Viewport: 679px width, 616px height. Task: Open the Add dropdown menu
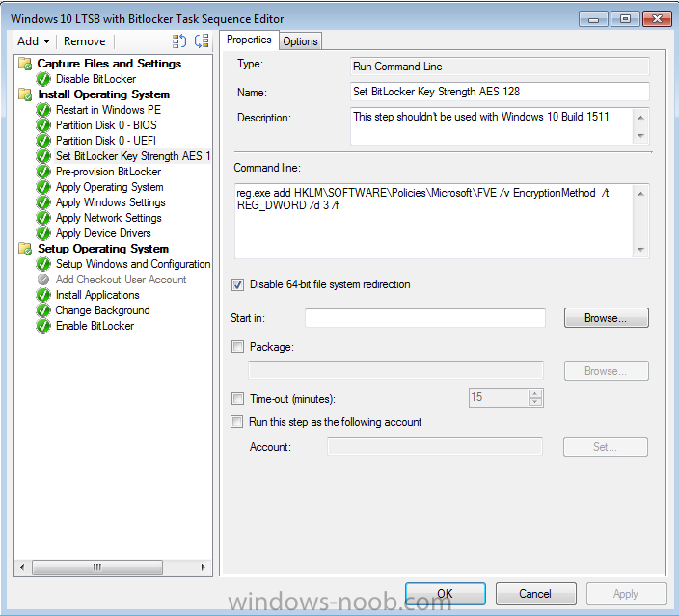[34, 41]
